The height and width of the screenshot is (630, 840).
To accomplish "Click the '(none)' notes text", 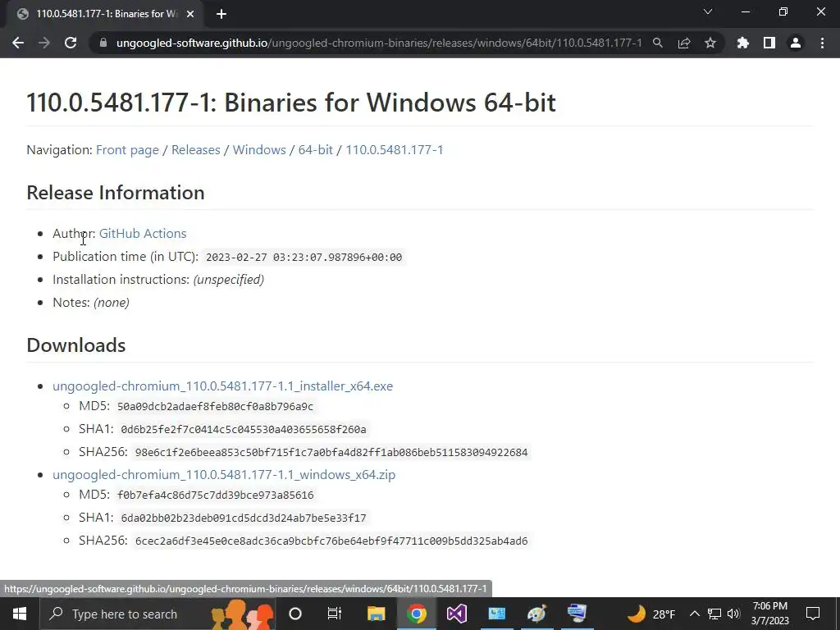I will pyautogui.click(x=112, y=303).
